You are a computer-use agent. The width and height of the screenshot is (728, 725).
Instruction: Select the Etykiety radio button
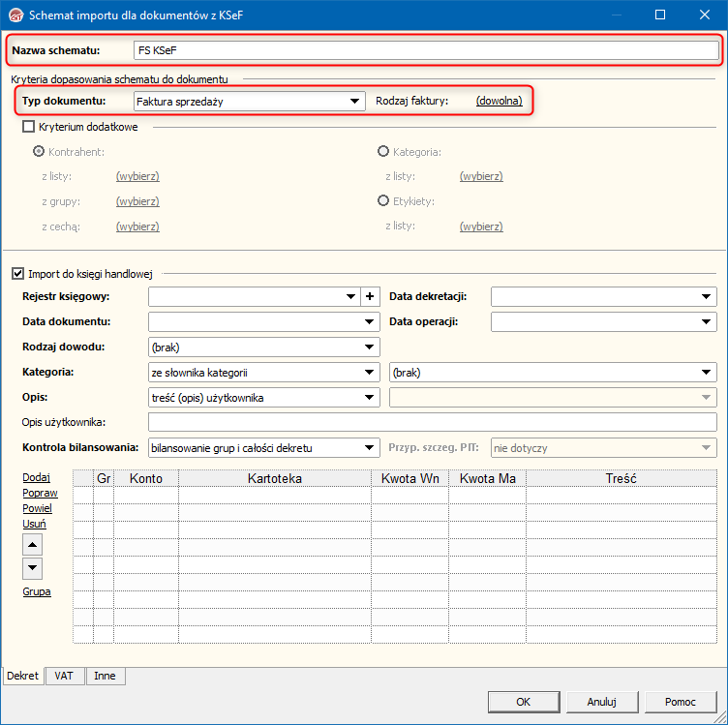point(383,201)
